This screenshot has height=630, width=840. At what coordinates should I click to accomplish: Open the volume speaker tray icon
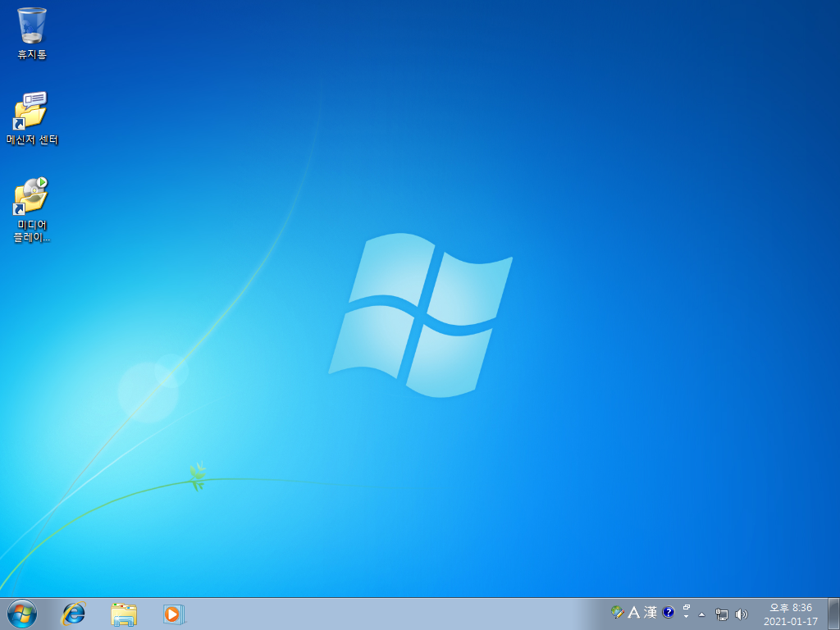[x=742, y=614]
